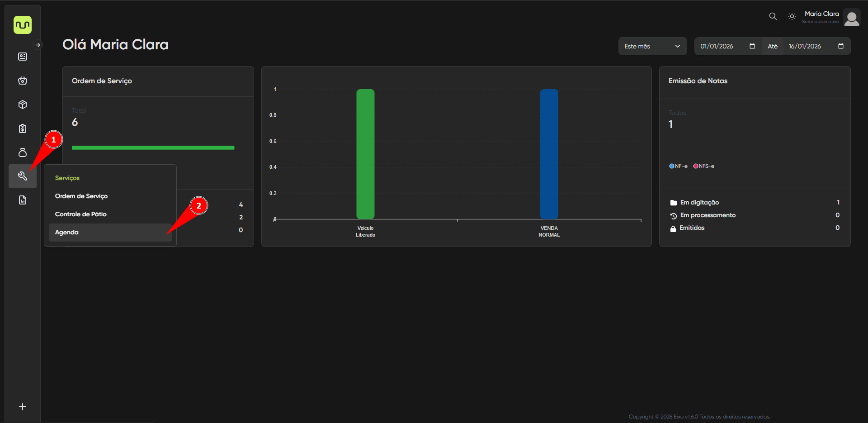Open the ID card sidebar icon
868x423 pixels.
(x=23, y=57)
